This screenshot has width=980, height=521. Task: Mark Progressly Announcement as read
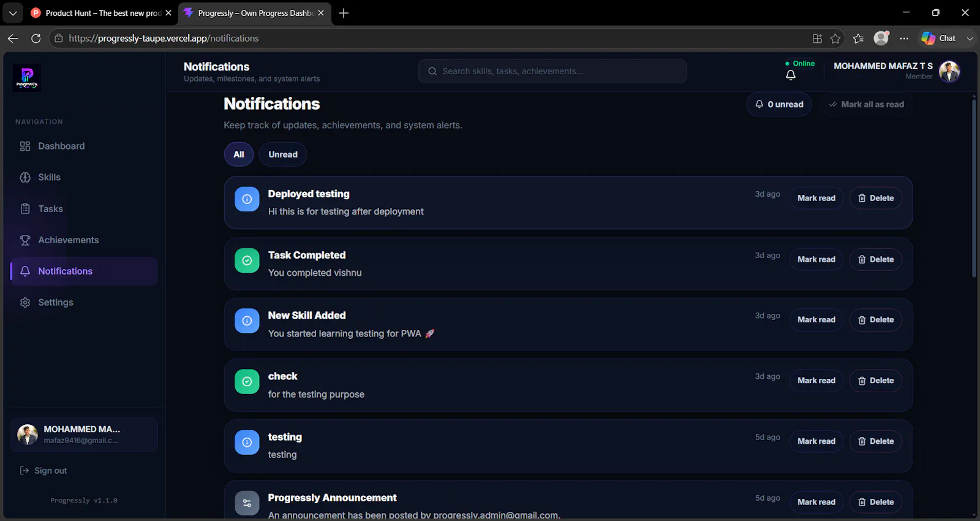click(816, 501)
